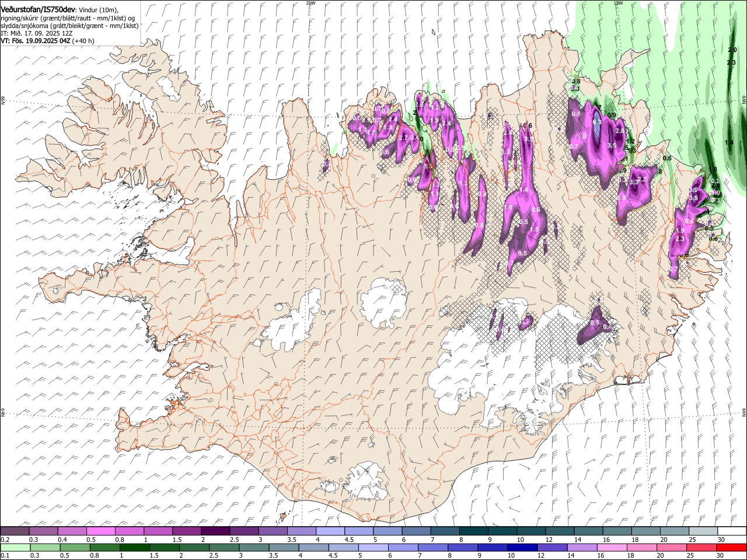The width and height of the screenshot is (747, 560).
Task: Select top-row dark purple swatch between 2 and 2.5
Action: (x=215, y=531)
